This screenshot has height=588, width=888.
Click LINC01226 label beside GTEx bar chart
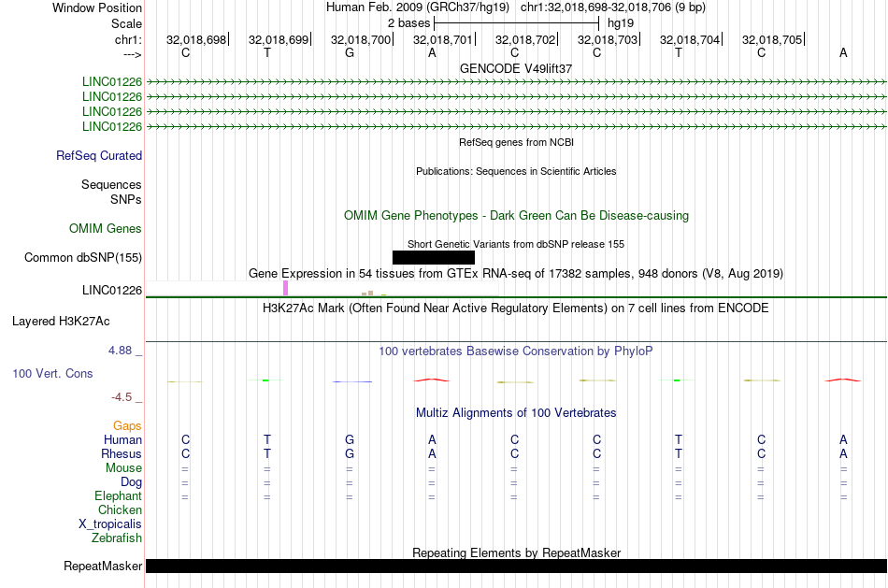pyautogui.click(x=111, y=291)
